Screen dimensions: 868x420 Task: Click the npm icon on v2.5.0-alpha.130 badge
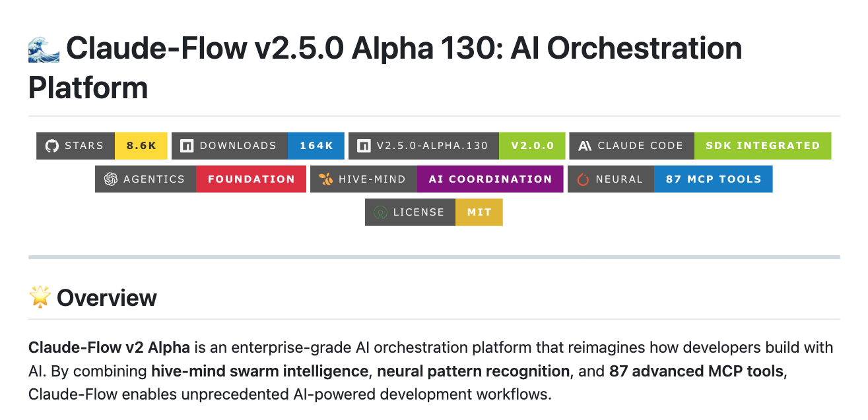point(364,146)
